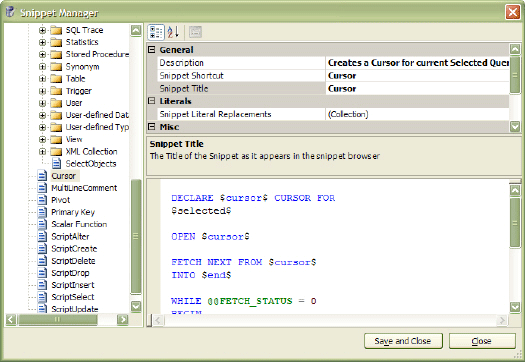The width and height of the screenshot is (525, 362).
Task: Switch property grid to Categorized view
Action: 156,32
